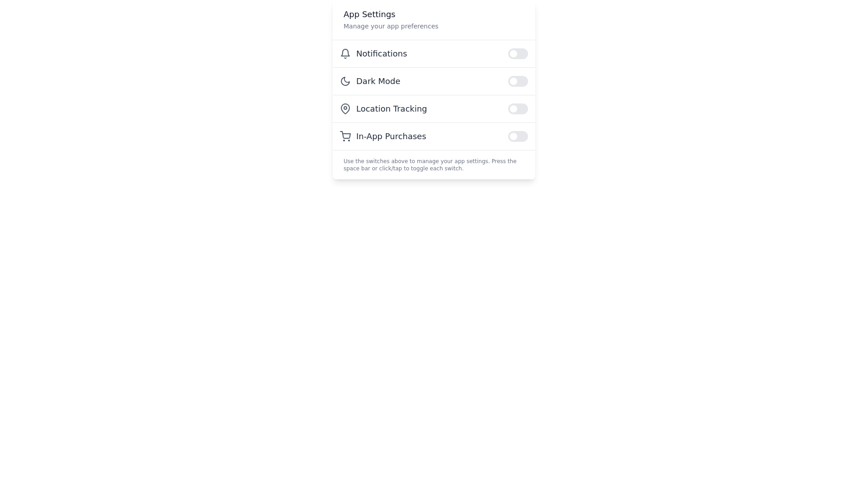Click the Manage your app preferences subtitle
Viewport: 868px width, 488px height.
point(391,26)
